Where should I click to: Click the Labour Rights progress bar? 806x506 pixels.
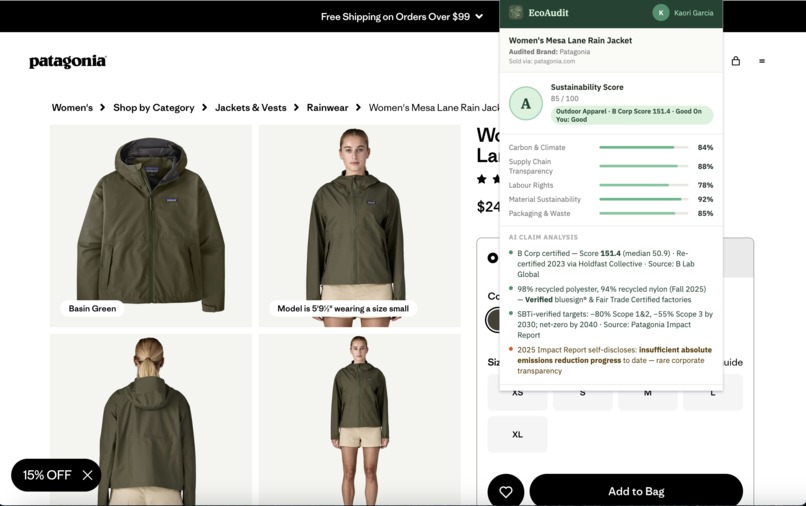click(644, 185)
